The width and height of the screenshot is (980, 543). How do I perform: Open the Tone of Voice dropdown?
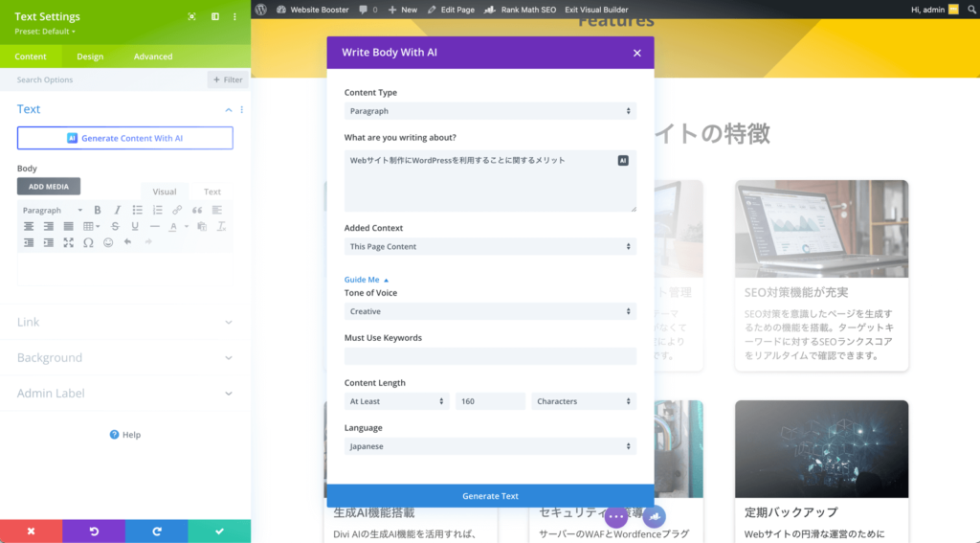click(x=490, y=311)
